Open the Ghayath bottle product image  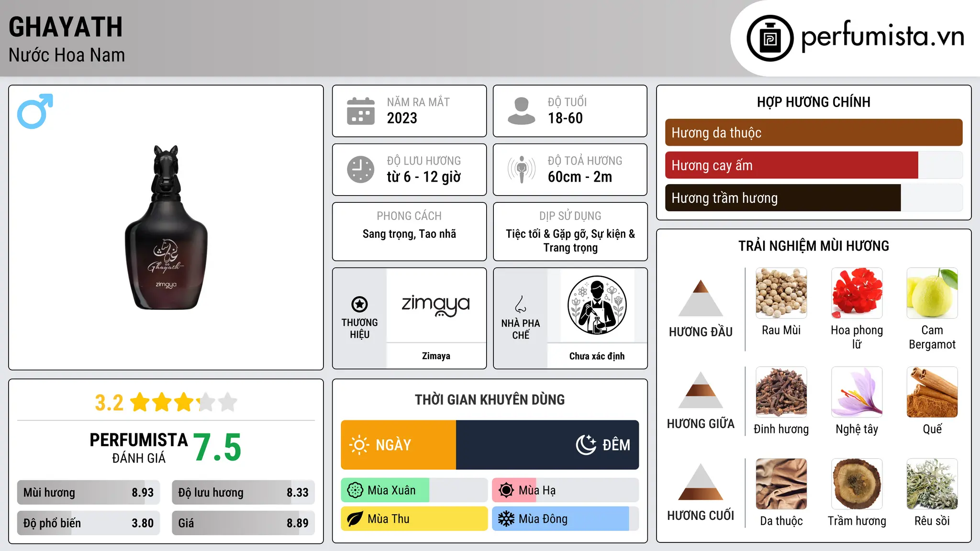coord(166,228)
